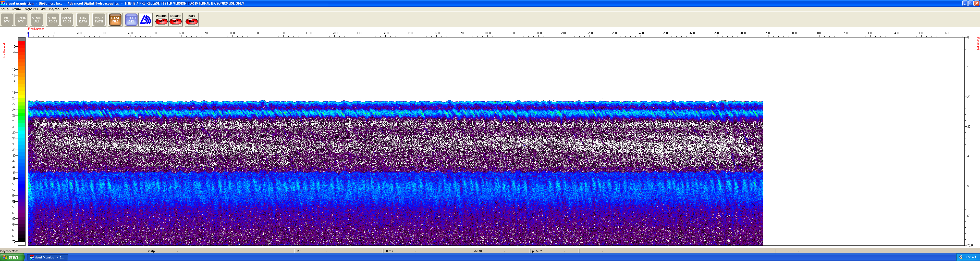Image resolution: width=980 pixels, height=261 pixels.
Task: Click the START ALL button
Action: click(37, 20)
